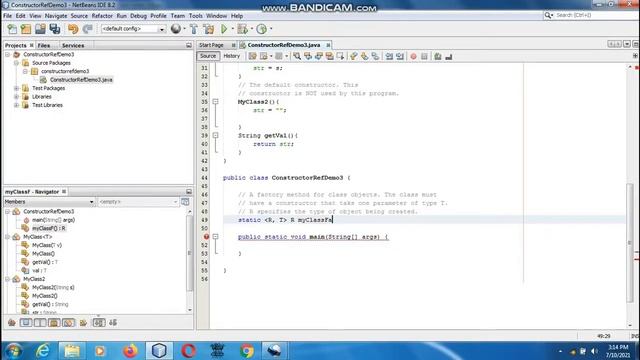
Task: Toggle Show Inner Classes filter in Navigator
Action: click(68, 323)
